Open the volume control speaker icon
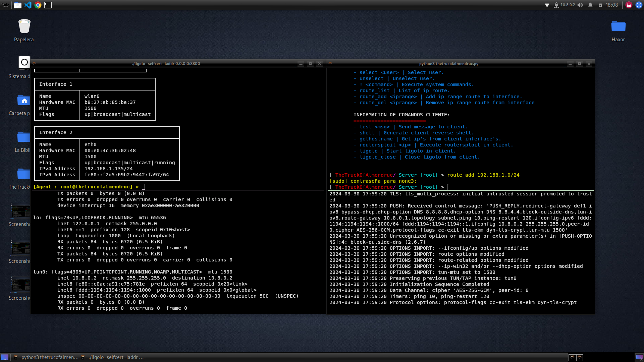The width and height of the screenshot is (644, 362). pos(580,5)
